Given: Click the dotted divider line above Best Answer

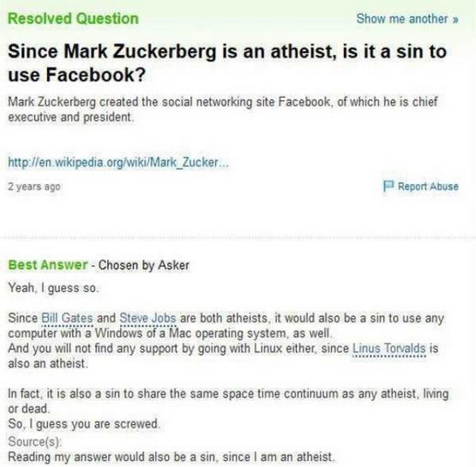Looking at the screenshot, I should tap(238, 237).
